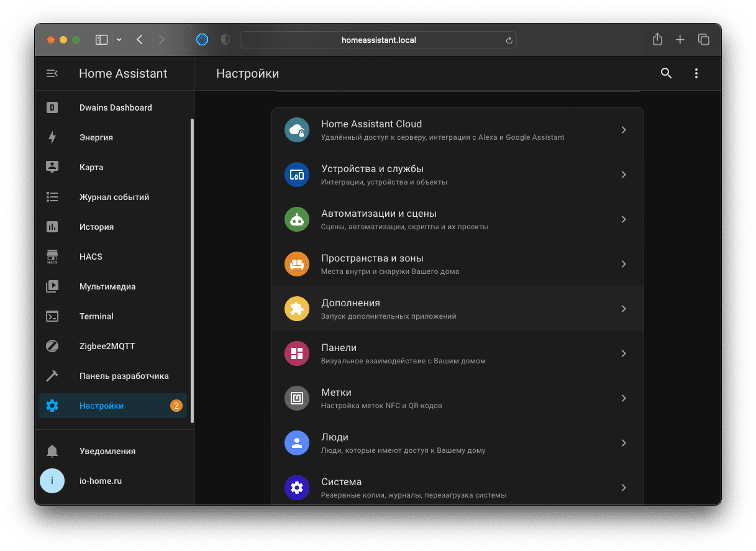Select Мультимедиа in the sidebar
Image resolution: width=756 pixels, height=551 pixels.
pyautogui.click(x=112, y=286)
